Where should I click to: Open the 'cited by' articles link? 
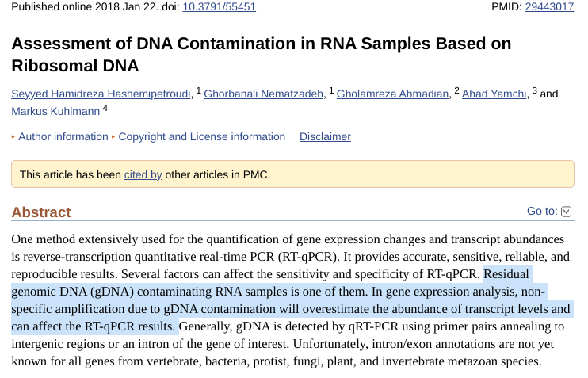pyautogui.click(x=143, y=174)
